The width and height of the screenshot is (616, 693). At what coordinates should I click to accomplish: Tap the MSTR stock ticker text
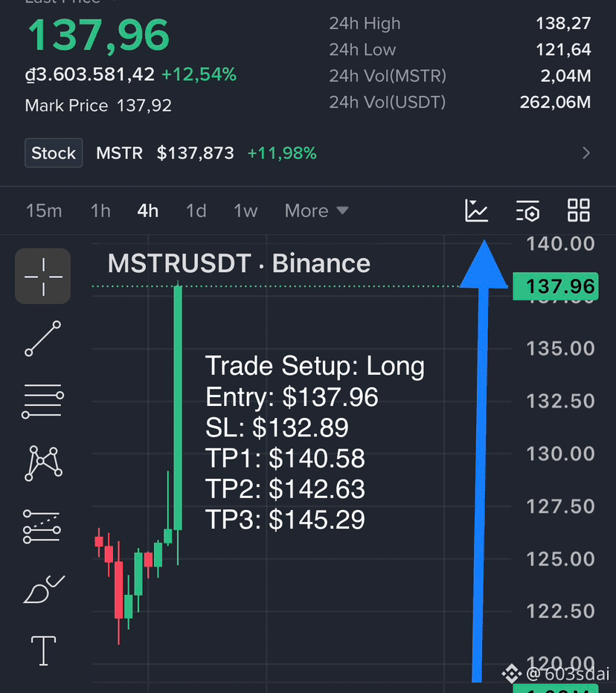click(119, 153)
